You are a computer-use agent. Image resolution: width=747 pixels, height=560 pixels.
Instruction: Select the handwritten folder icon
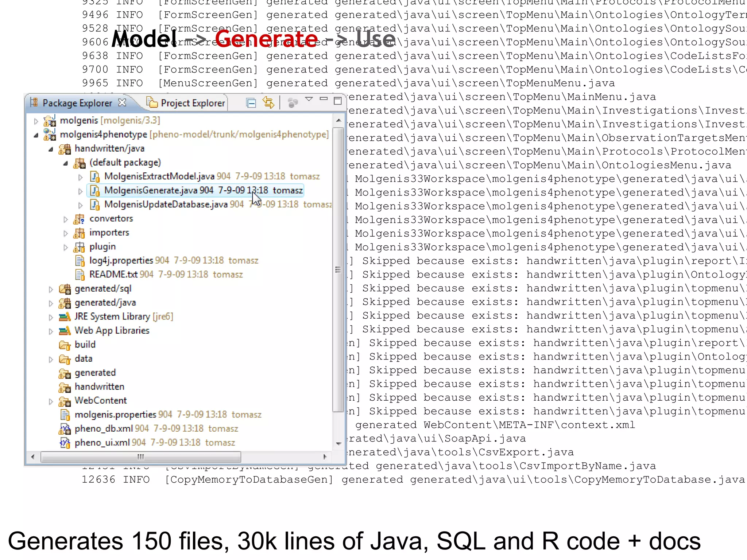(65, 387)
